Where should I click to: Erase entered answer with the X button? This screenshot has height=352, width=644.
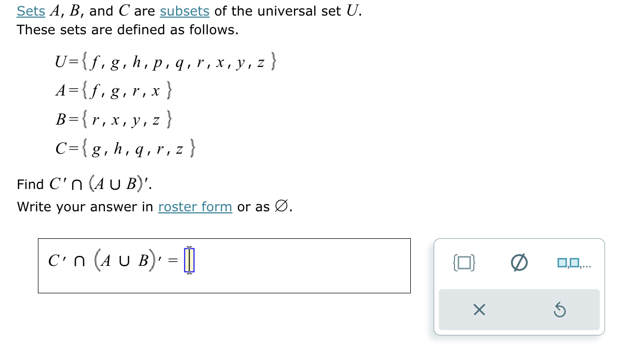[x=479, y=309]
